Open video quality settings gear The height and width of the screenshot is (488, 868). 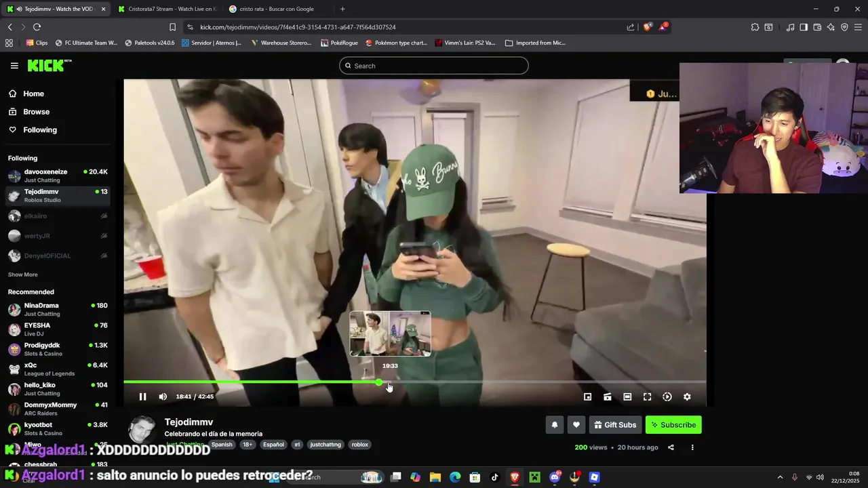[x=687, y=396]
